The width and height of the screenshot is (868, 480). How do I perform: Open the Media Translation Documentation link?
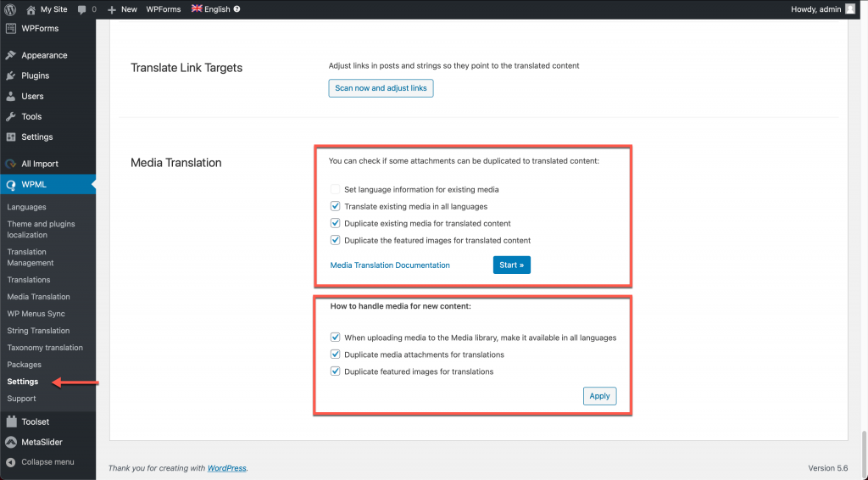(x=390, y=265)
